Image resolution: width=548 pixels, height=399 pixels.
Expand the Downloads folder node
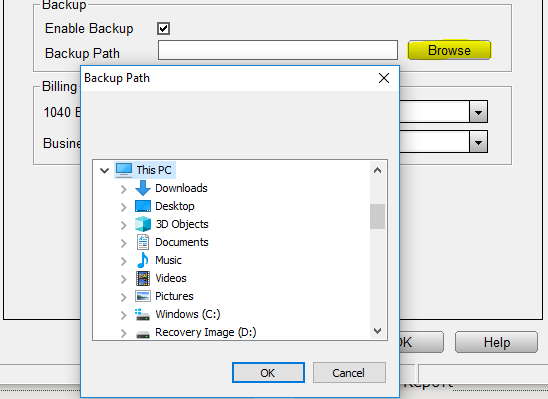(x=123, y=189)
